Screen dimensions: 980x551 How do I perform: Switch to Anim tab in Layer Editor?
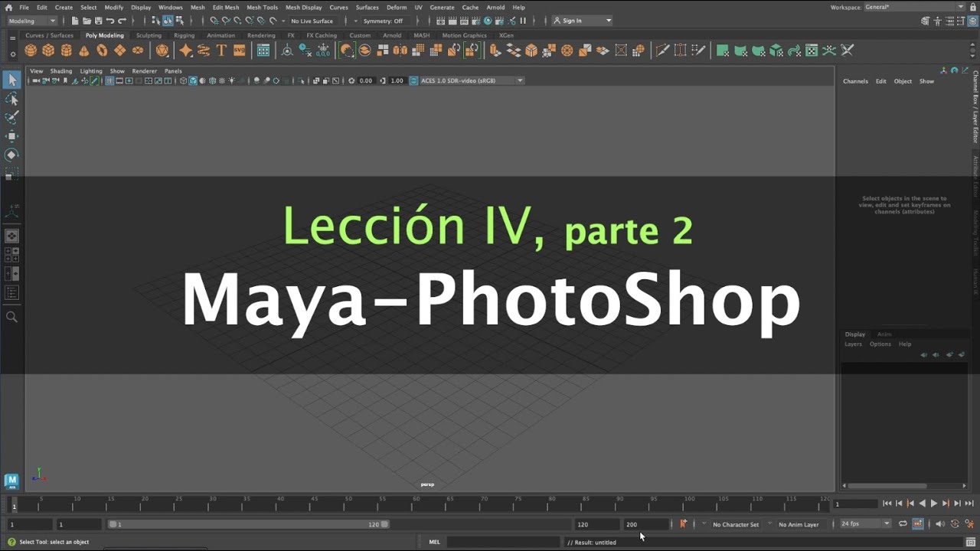point(884,334)
